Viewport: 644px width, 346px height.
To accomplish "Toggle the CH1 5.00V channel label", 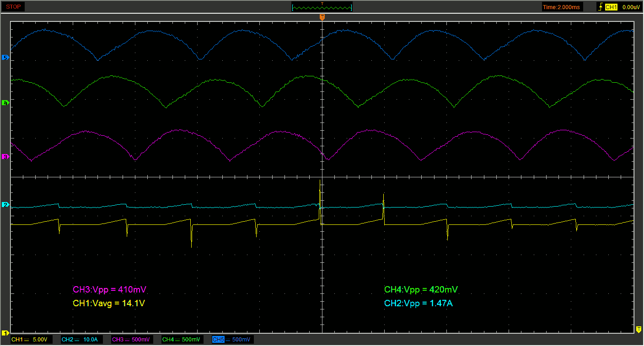I will tap(32, 340).
